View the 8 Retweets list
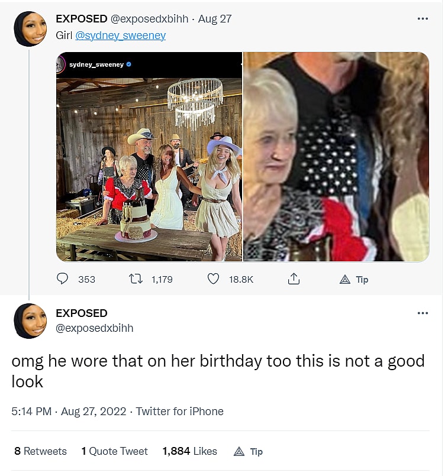This screenshot has height=476, width=448. pos(40,451)
